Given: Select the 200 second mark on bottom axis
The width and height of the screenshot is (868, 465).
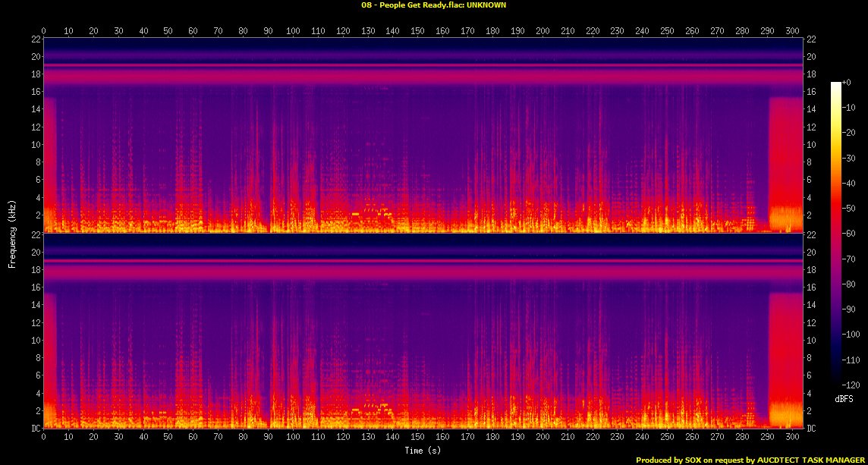Looking at the screenshot, I should [x=542, y=437].
